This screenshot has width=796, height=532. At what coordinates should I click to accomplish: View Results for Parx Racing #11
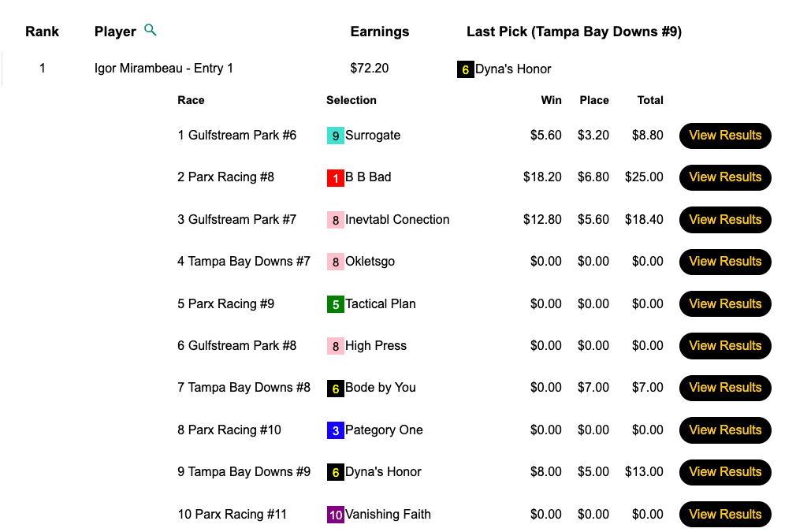725,515
